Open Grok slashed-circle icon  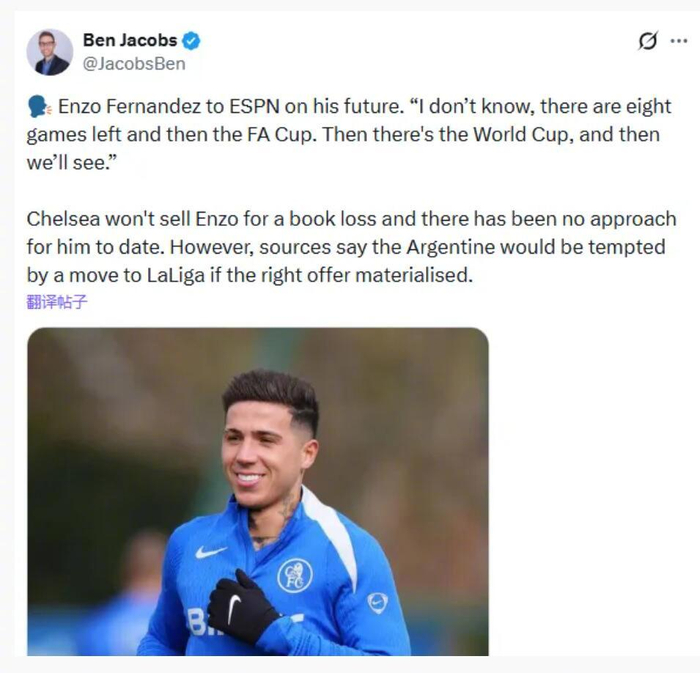point(647,41)
